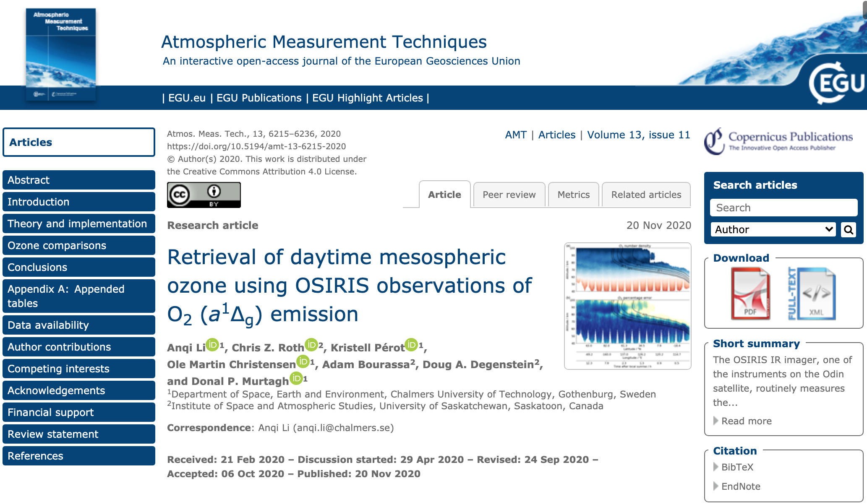Switch to the Peer review tab
867x504 pixels.
coord(509,195)
